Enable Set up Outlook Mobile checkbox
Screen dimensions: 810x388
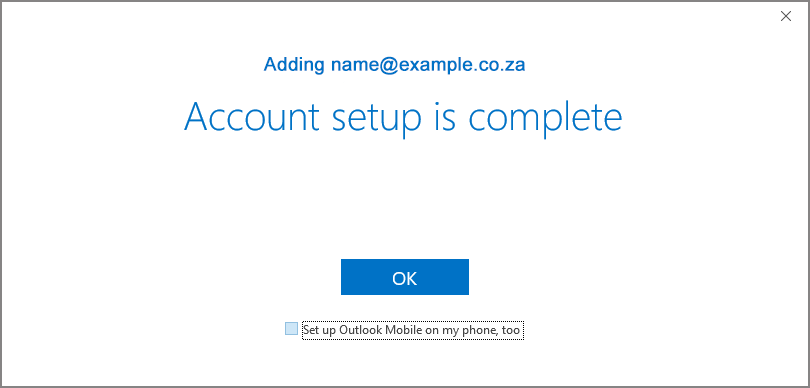coord(291,329)
